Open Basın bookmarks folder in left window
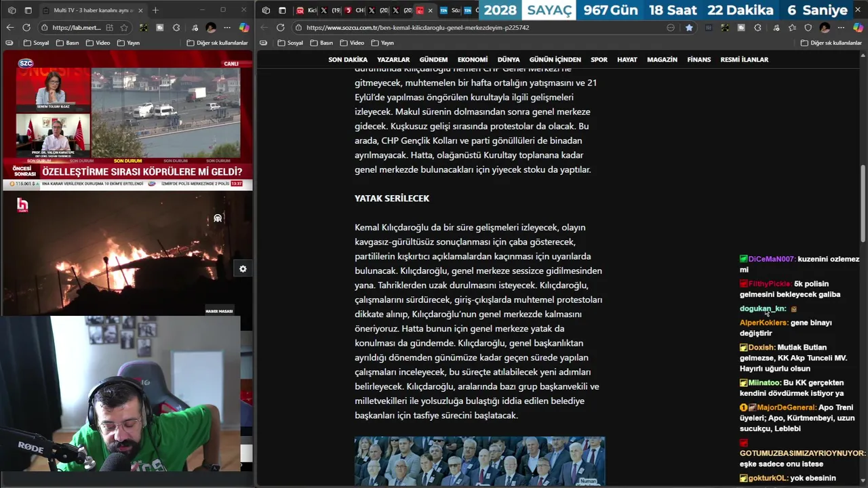This screenshot has height=488, width=868. click(68, 43)
